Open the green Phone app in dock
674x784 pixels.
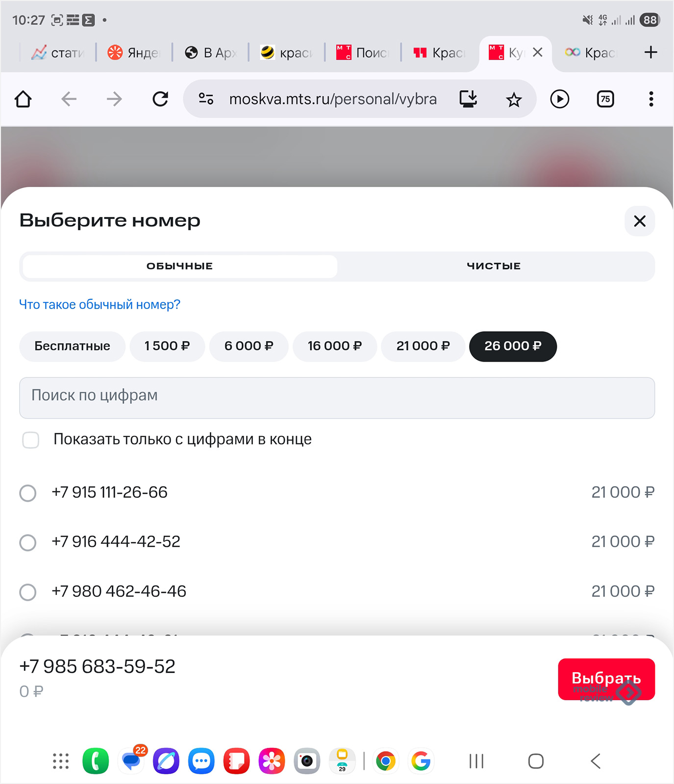[x=96, y=761]
